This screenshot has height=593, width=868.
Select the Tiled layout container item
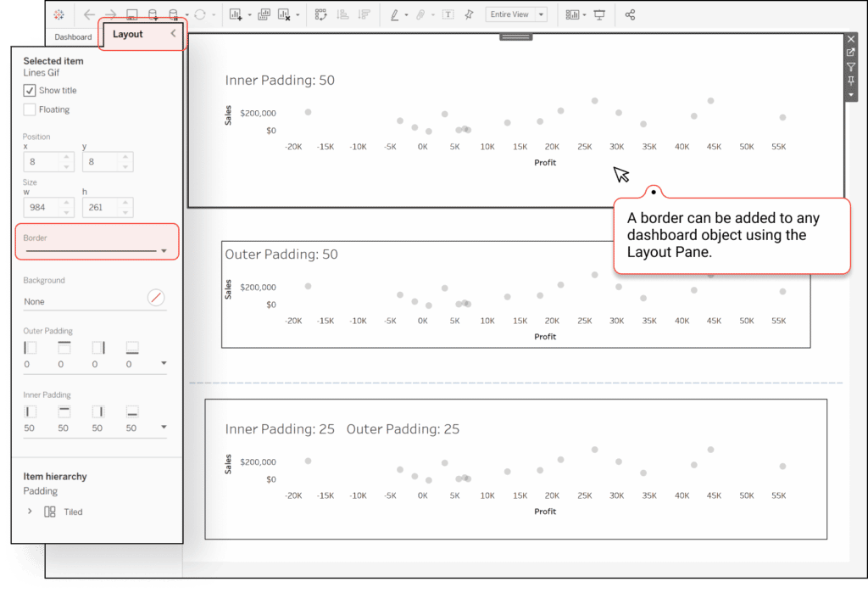click(x=73, y=512)
